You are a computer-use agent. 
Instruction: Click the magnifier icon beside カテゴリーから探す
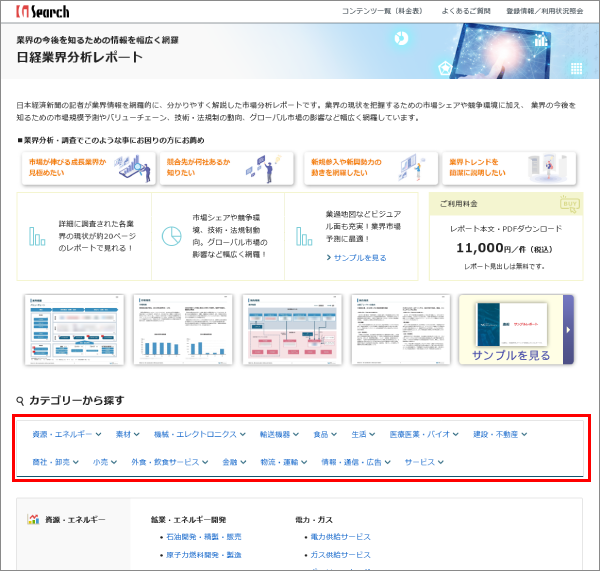[x=20, y=401]
